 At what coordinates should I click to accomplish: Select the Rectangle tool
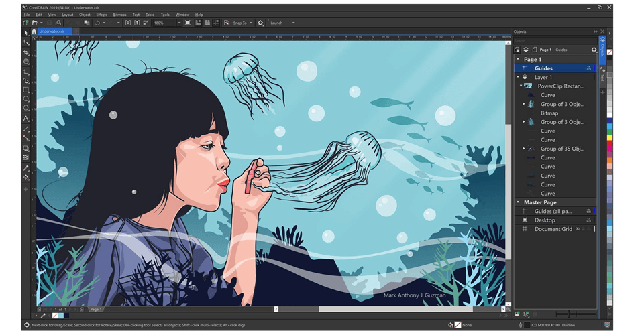(x=26, y=90)
